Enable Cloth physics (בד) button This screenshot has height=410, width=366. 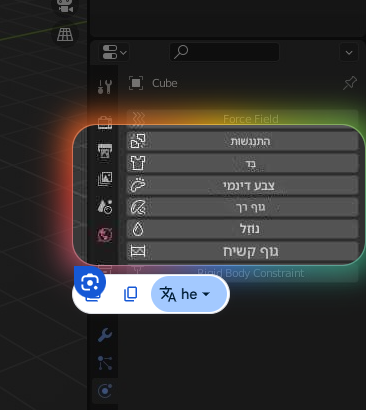coord(242,163)
